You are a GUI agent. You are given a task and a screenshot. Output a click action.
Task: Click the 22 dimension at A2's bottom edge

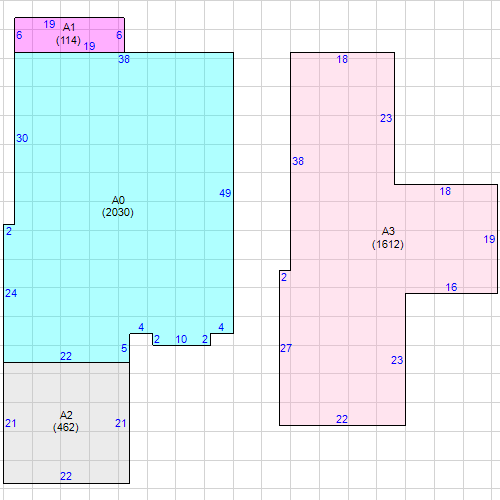point(66,476)
